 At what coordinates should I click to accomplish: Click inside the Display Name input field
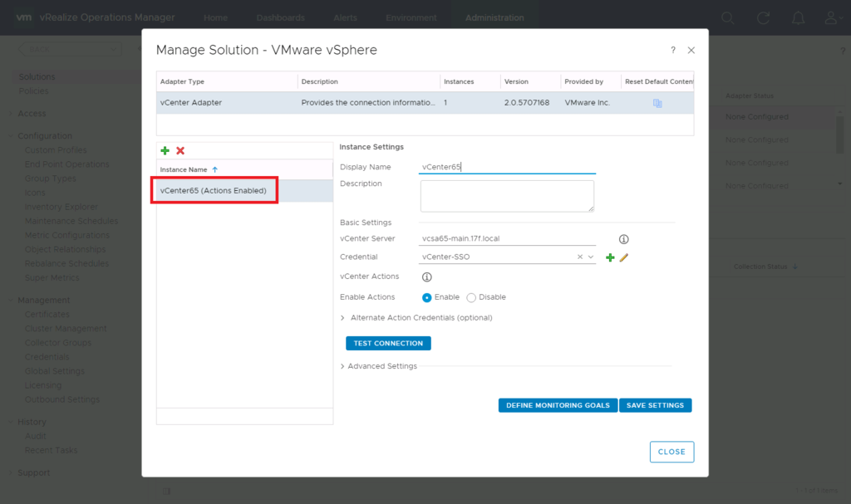(507, 167)
